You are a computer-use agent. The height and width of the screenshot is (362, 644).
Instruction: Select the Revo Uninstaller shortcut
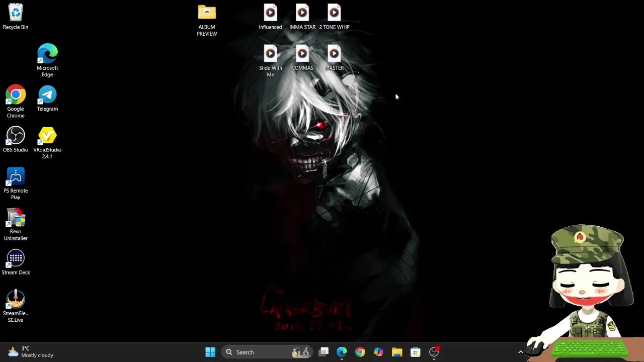tap(16, 225)
